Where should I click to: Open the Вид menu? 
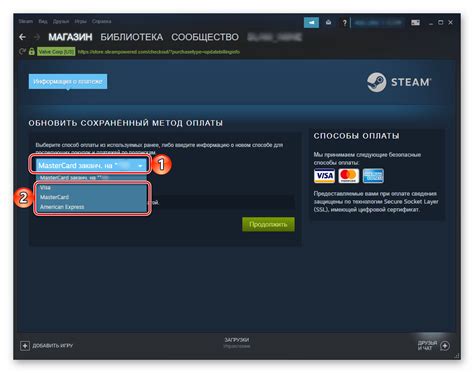tap(43, 21)
